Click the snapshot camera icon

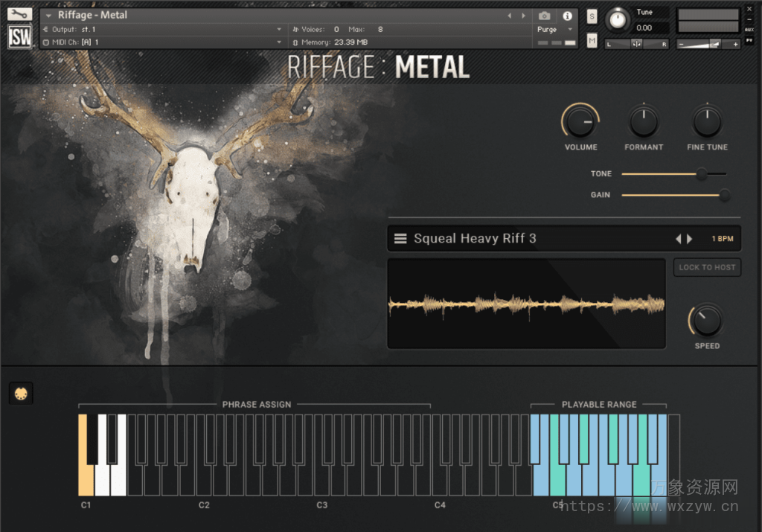545,16
